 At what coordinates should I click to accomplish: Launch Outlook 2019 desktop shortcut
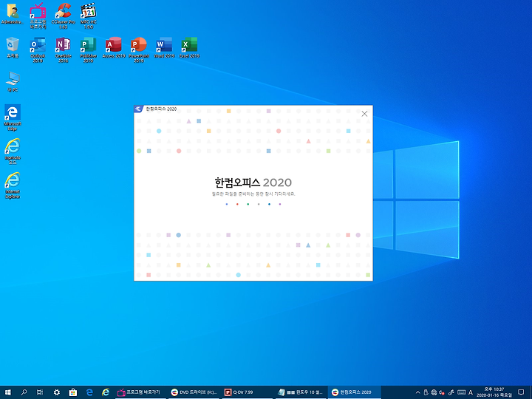(38, 50)
